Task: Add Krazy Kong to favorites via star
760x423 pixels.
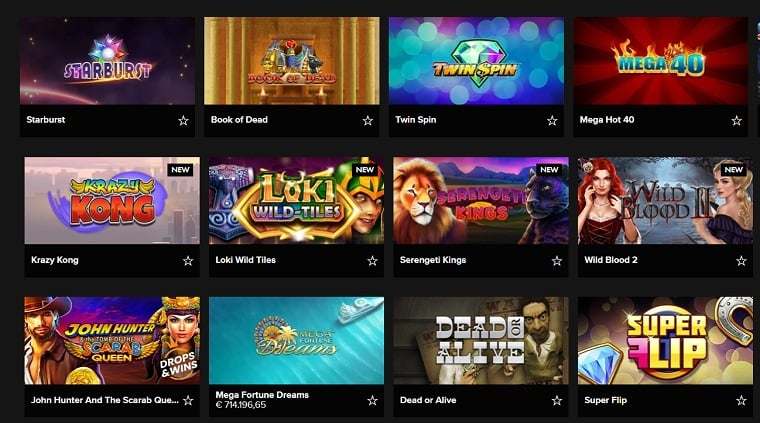Action: [188, 261]
